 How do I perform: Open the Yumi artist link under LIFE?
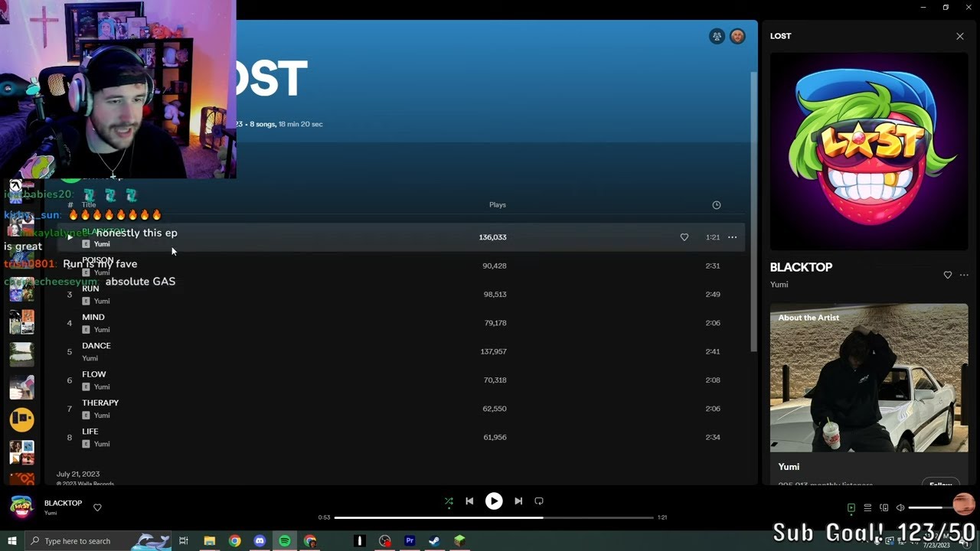[x=102, y=444]
